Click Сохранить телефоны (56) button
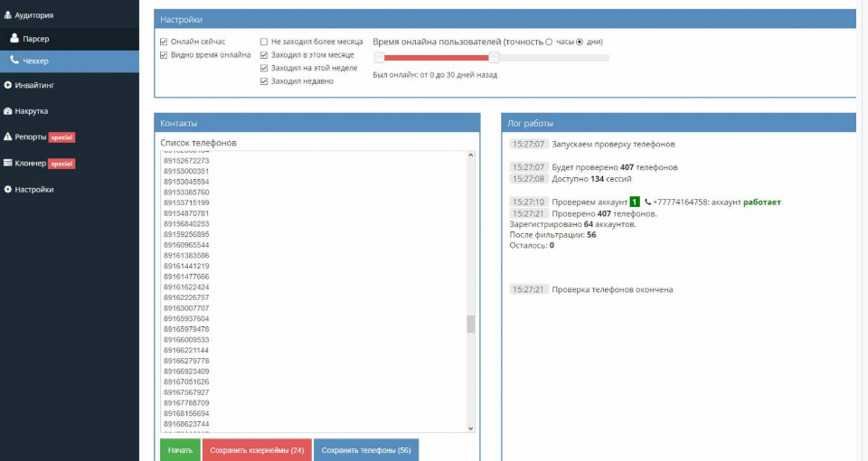Image resolution: width=868 pixels, height=461 pixels. (365, 450)
